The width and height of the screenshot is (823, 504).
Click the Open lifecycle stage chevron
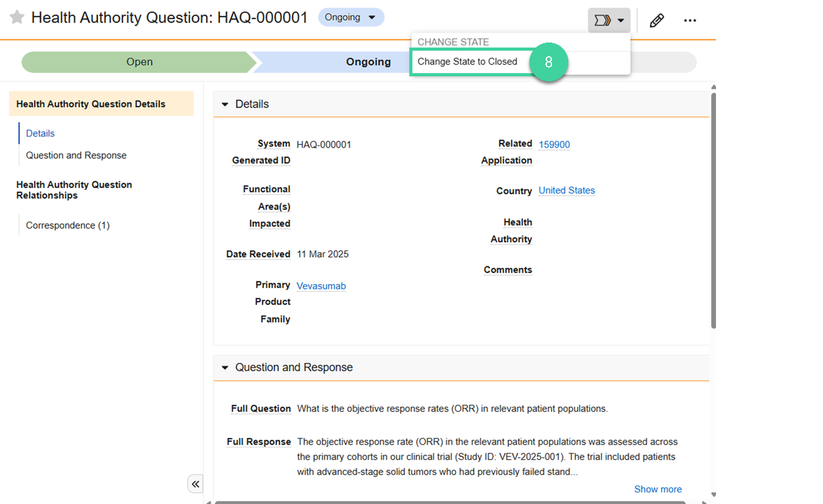139,62
